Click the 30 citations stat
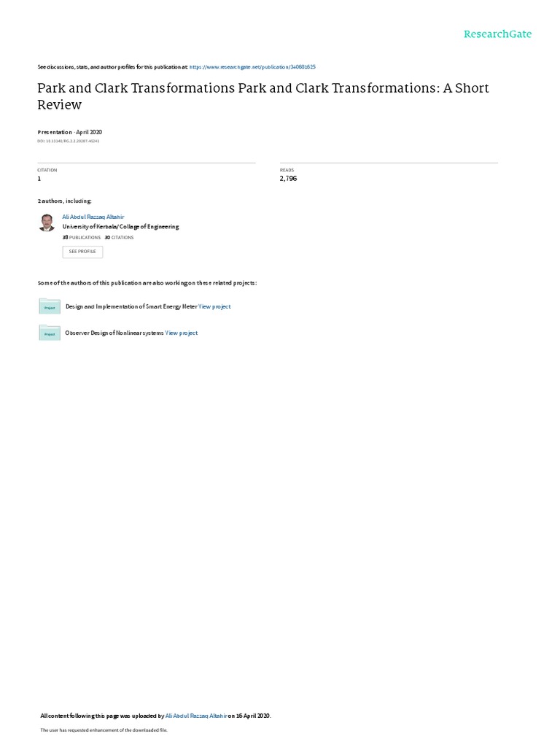Screen dimensions: 560x747 pyautogui.click(x=119, y=237)
